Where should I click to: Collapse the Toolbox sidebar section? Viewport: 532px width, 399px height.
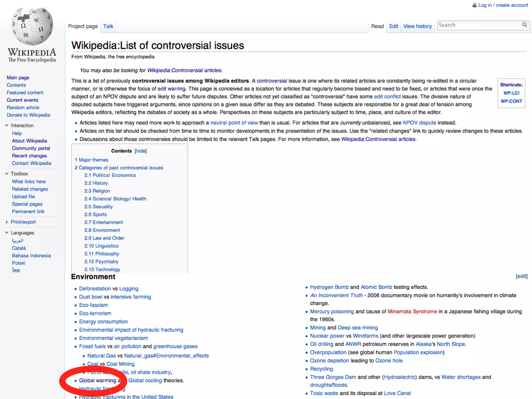7,174
